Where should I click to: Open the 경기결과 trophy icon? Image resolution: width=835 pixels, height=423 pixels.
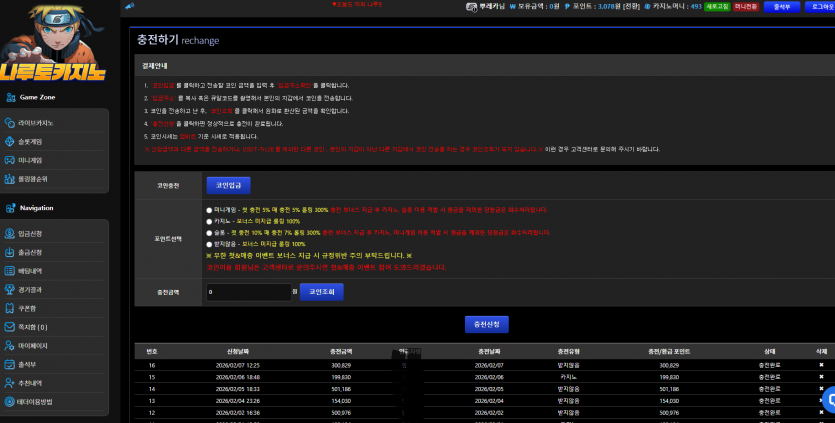9,290
